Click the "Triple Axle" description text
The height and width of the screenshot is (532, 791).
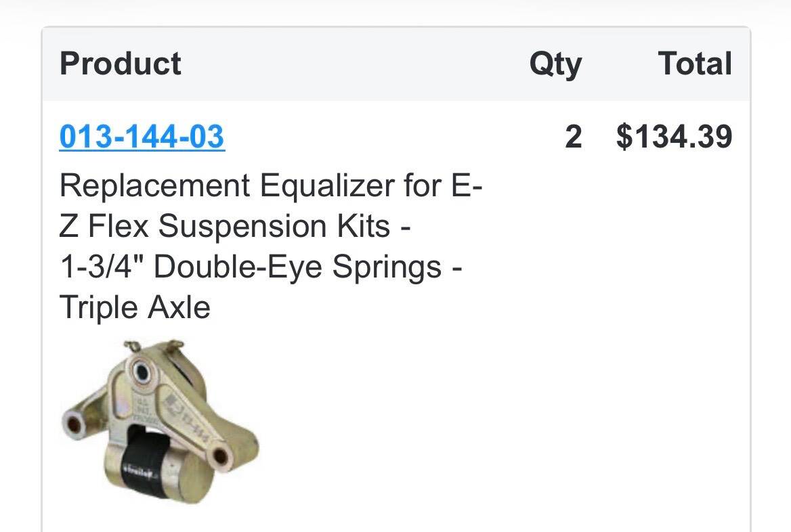pos(135,307)
